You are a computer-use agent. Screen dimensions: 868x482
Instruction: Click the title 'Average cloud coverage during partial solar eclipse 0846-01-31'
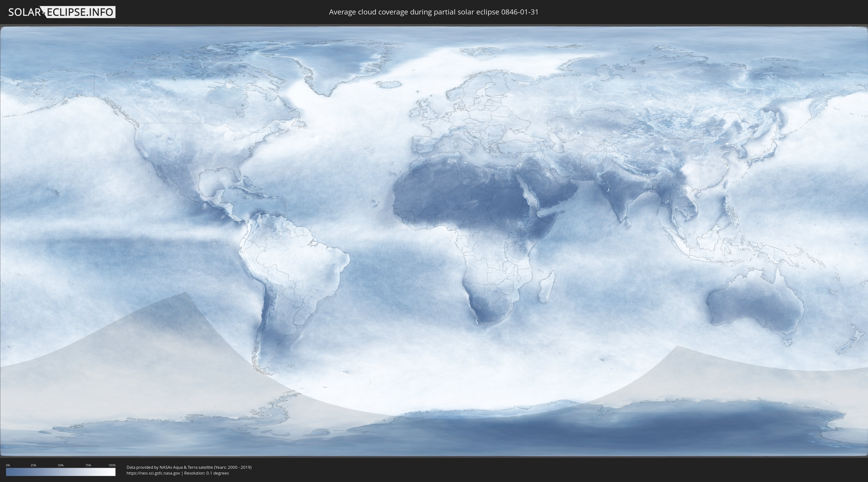(x=434, y=12)
